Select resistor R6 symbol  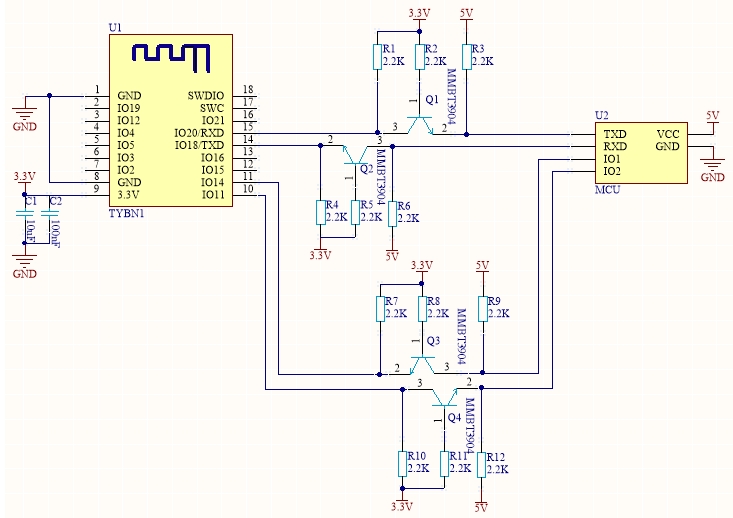(x=392, y=212)
